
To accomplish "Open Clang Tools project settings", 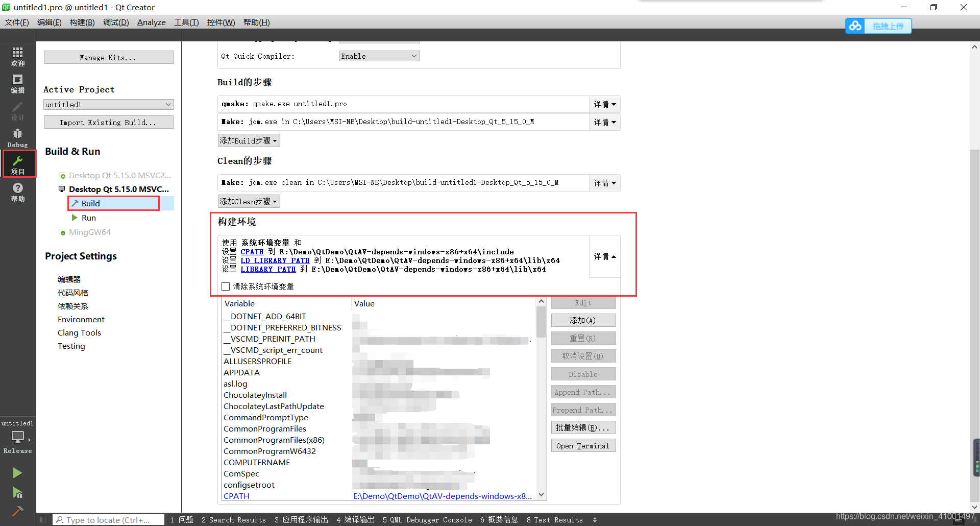I will point(79,332).
